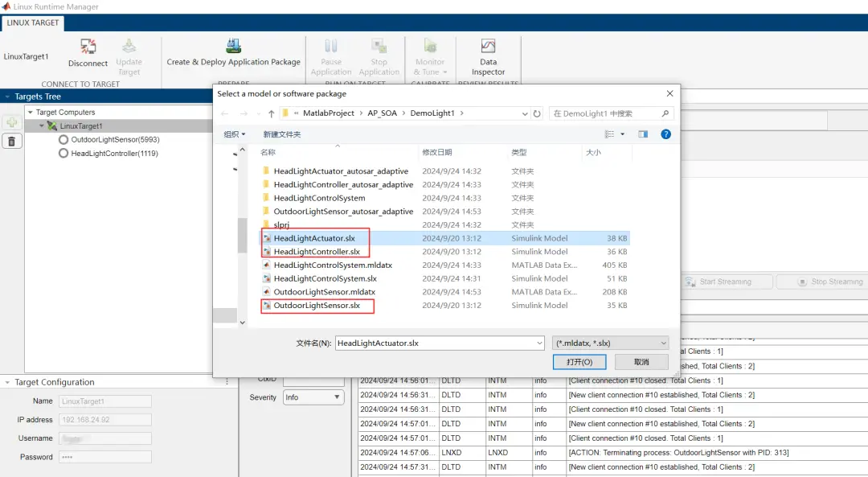Viewport: 868px width, 477px height.
Task: Click Start Streaming button
Action: pos(727,282)
